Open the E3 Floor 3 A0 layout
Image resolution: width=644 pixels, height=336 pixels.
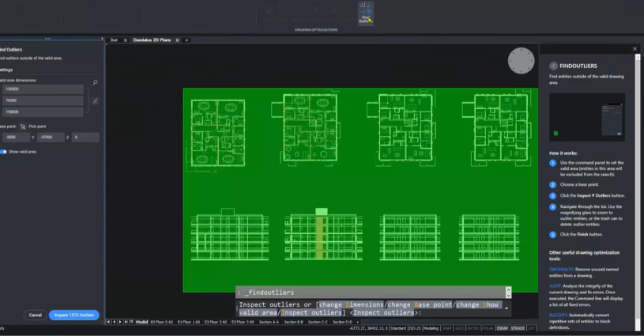243,322
